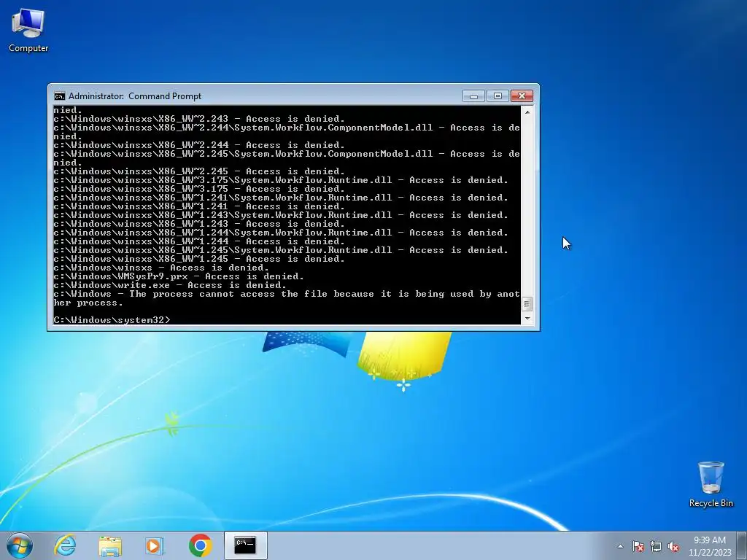This screenshot has width=747, height=560.
Task: Show hidden tray icons arrow
Action: pos(620,546)
